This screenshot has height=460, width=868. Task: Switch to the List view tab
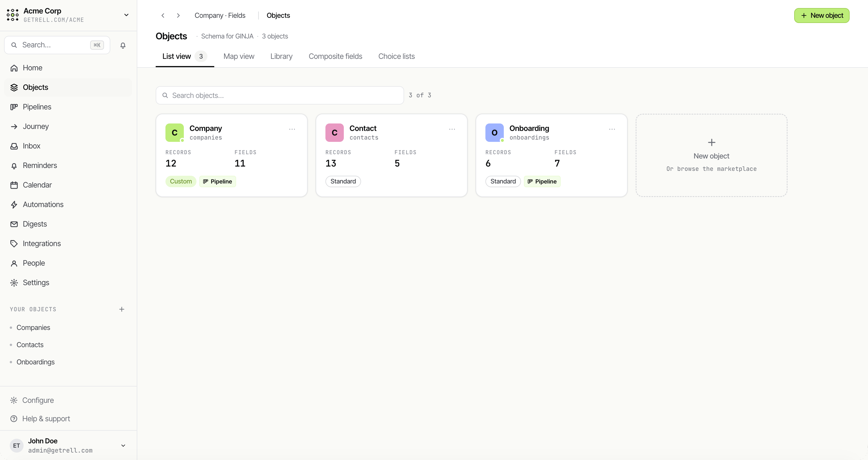(185, 56)
